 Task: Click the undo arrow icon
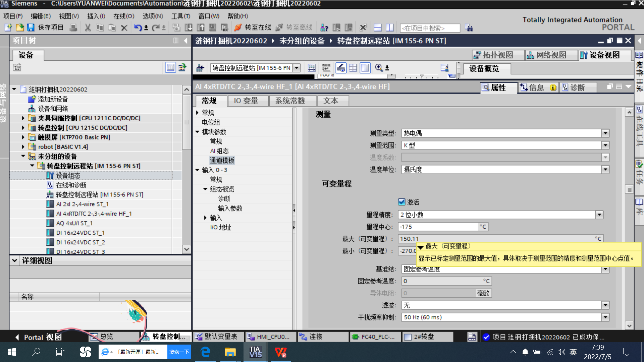138,27
